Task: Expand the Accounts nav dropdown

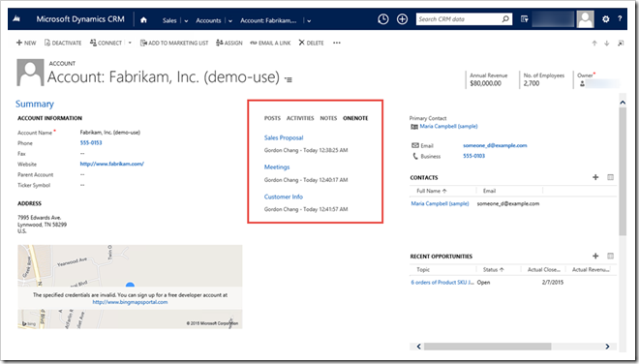Action: [x=230, y=20]
